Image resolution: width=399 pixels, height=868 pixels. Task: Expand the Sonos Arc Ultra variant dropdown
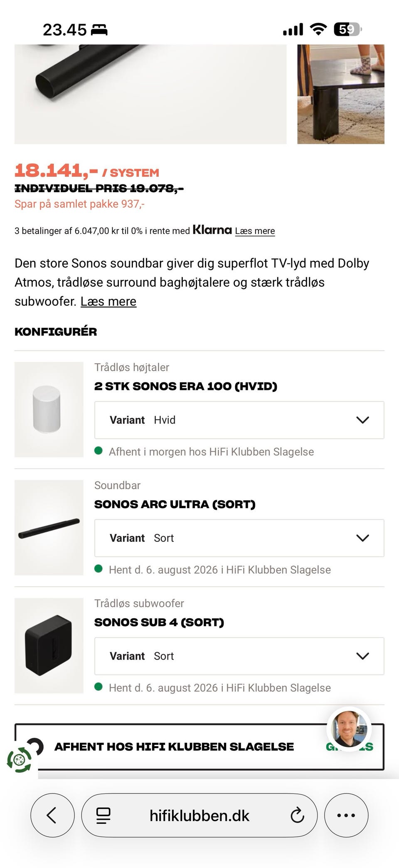click(x=239, y=538)
